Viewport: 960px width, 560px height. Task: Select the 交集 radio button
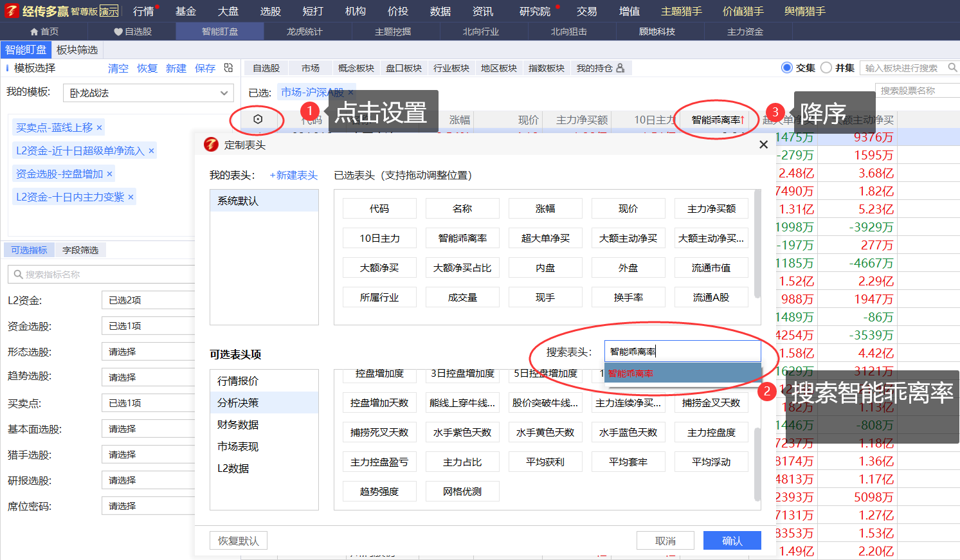point(786,67)
